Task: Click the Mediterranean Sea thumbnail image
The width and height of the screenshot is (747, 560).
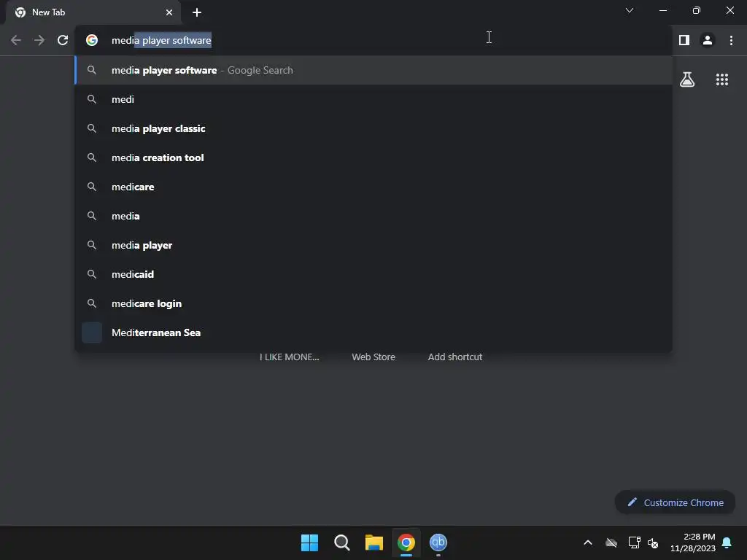Action: pos(92,332)
